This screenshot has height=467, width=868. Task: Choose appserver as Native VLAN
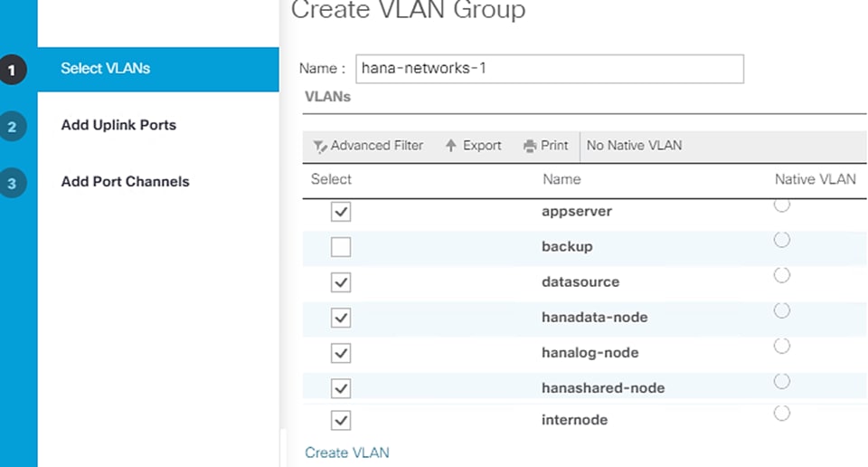(782, 205)
